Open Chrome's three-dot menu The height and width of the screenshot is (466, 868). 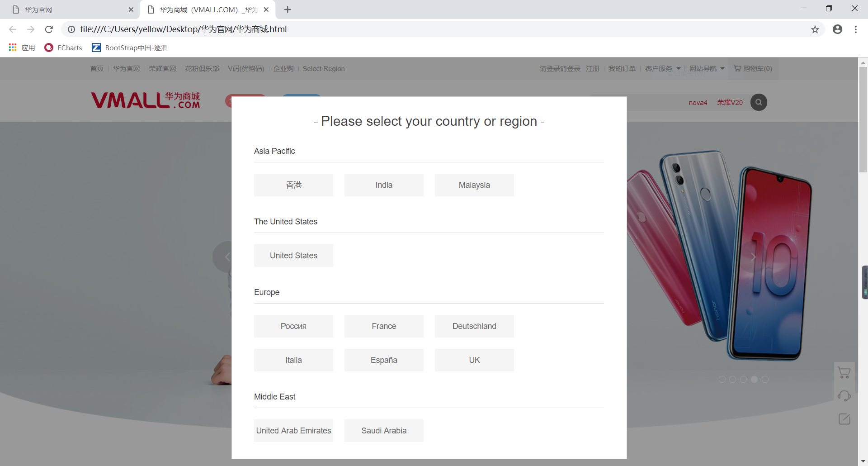coord(855,29)
